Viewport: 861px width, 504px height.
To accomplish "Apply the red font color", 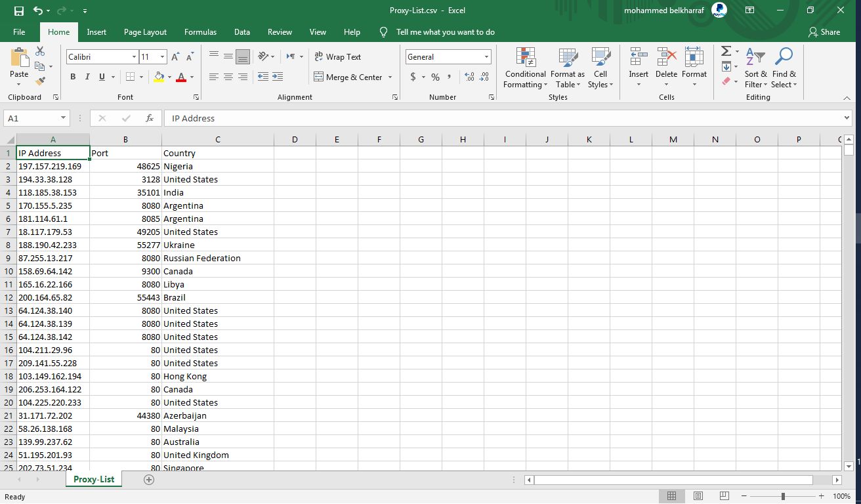I will (181, 77).
